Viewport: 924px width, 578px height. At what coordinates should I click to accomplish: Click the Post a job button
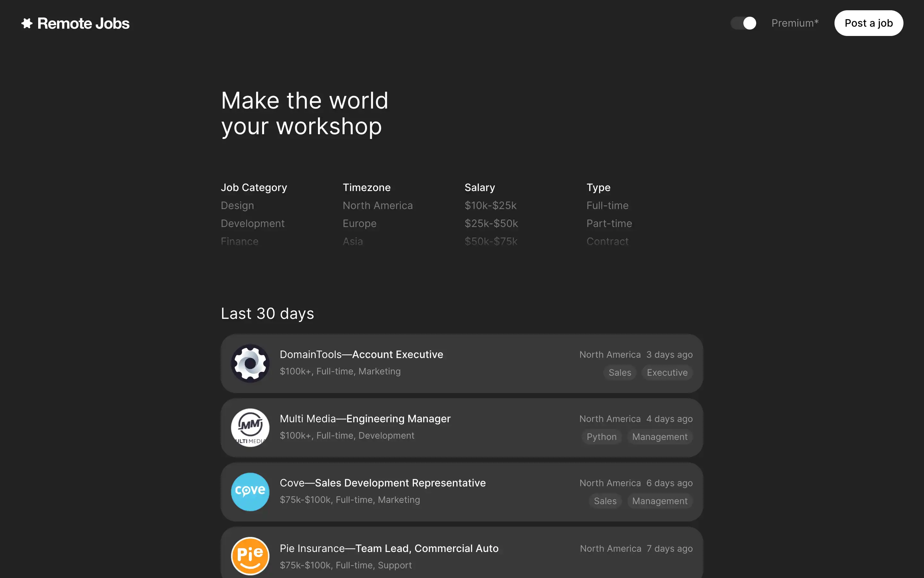[868, 23]
